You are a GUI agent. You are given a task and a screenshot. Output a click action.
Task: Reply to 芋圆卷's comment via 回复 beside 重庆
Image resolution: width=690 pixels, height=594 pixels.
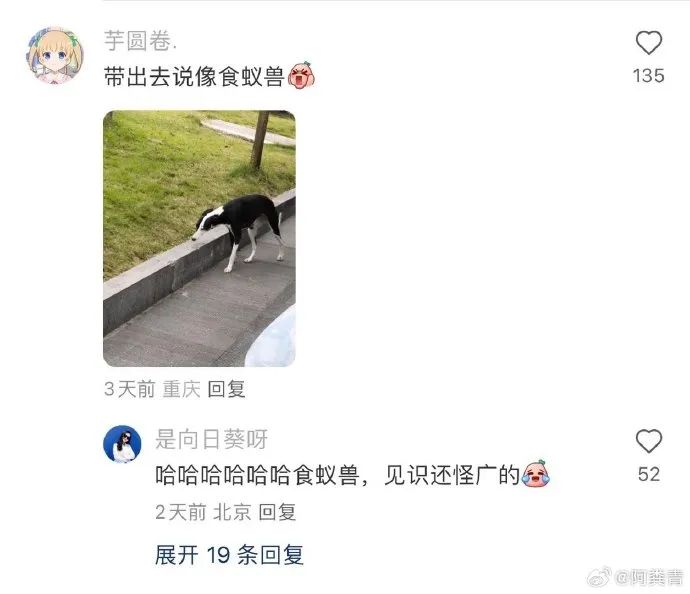click(x=226, y=389)
